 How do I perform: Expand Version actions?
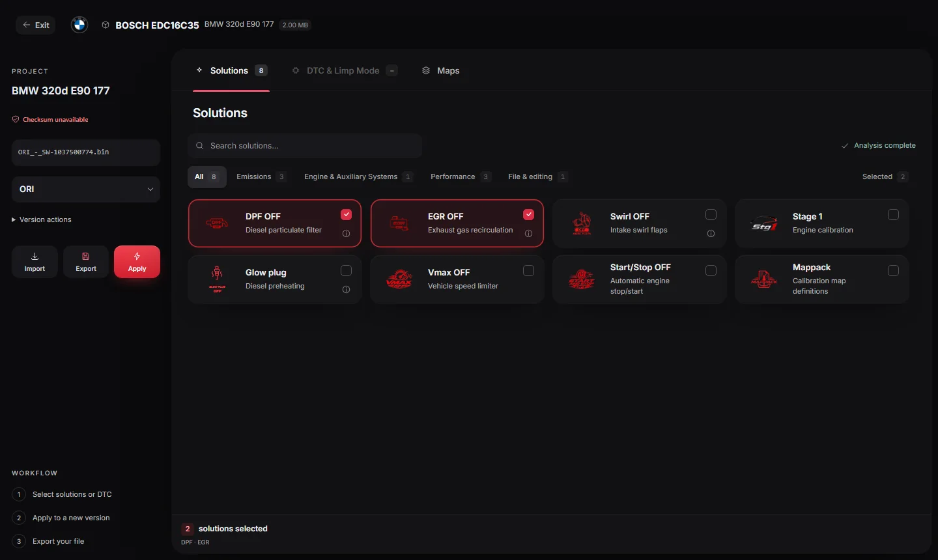click(x=42, y=219)
